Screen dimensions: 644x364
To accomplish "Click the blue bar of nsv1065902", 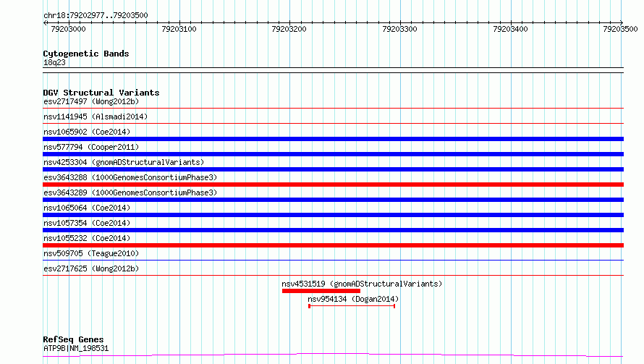I will pos(333,139).
